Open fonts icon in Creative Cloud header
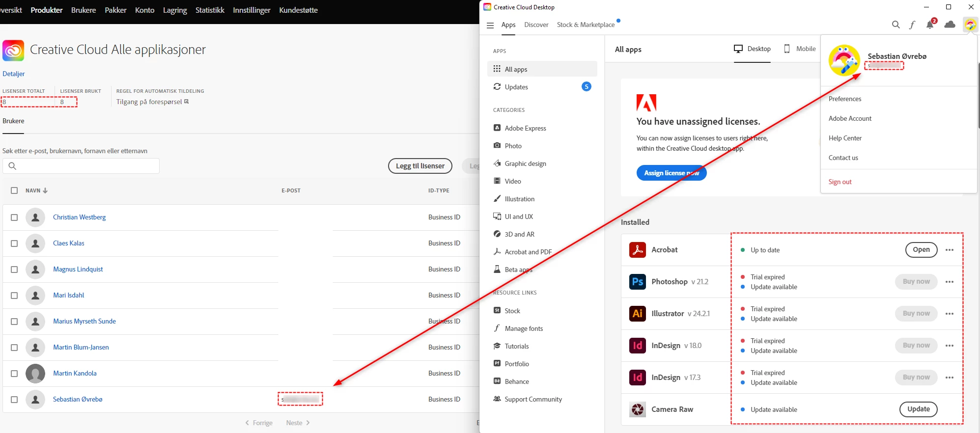Screen dimensions: 980x433 tap(912, 25)
